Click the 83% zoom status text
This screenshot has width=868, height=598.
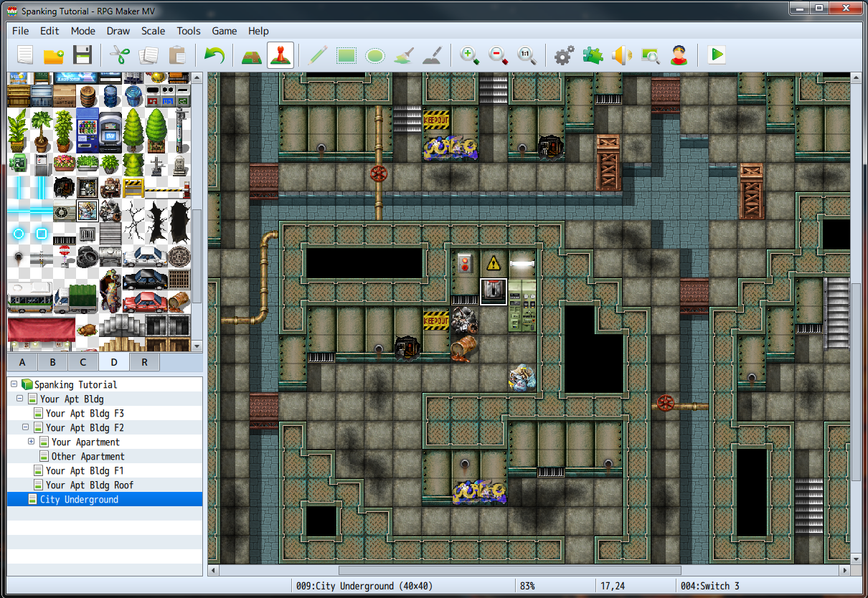click(x=527, y=586)
